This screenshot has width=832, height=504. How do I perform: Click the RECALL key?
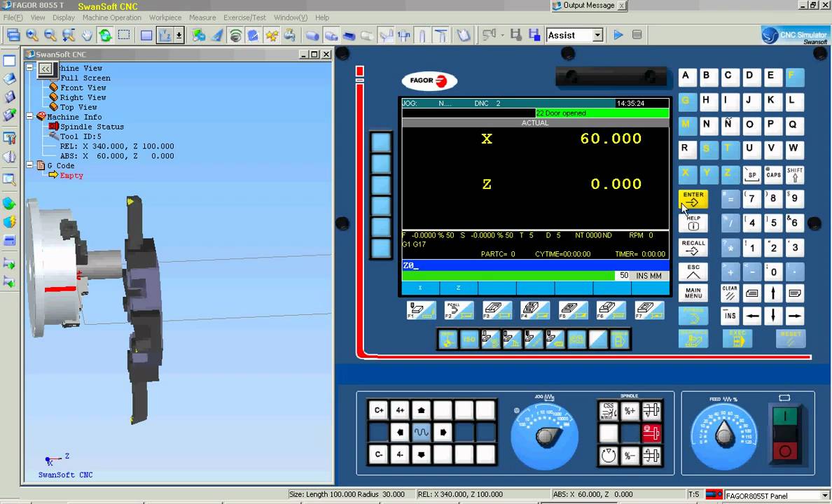pos(693,247)
